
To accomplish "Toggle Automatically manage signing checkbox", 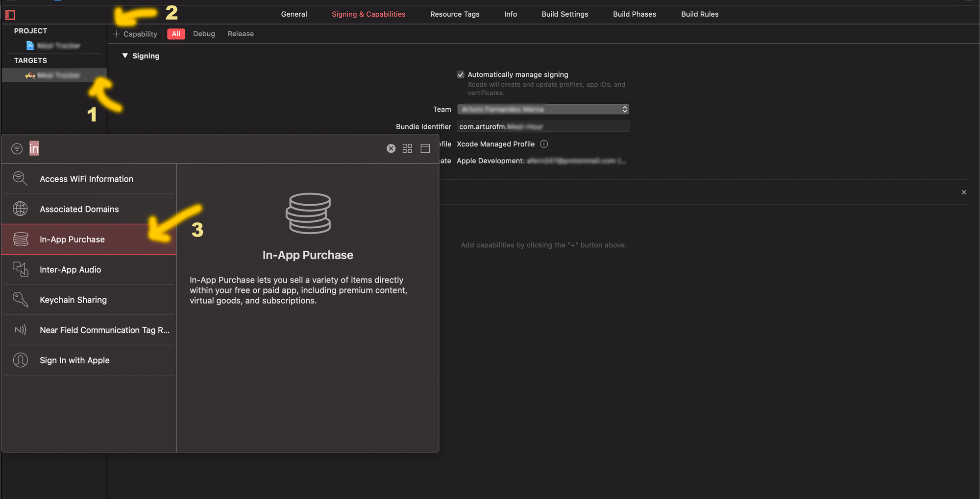I will click(x=461, y=74).
